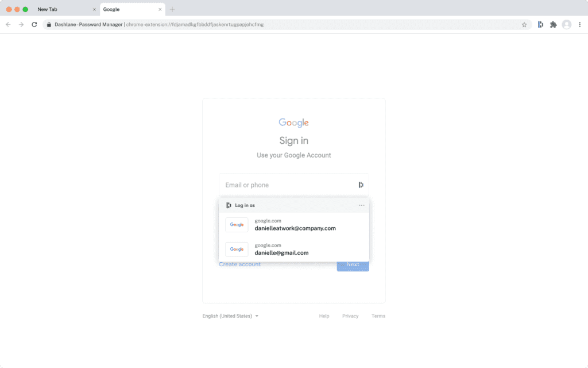Open the Chrome three-dot menu
The image size is (588, 368).
(x=579, y=24)
